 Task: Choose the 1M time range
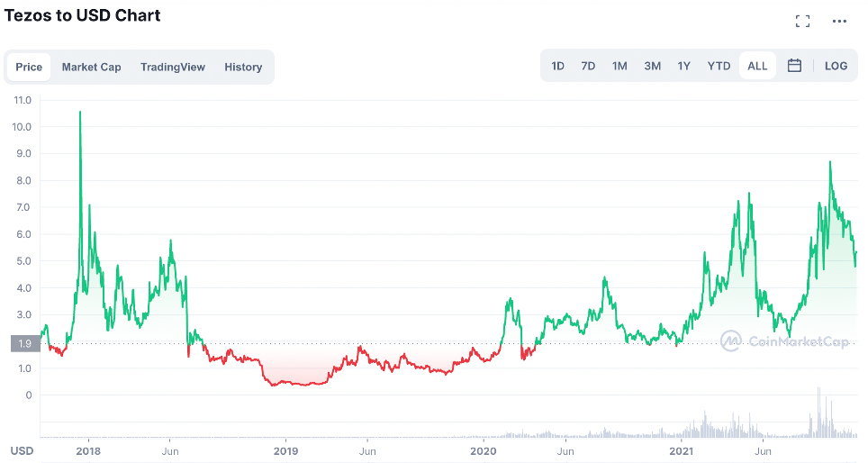619,66
